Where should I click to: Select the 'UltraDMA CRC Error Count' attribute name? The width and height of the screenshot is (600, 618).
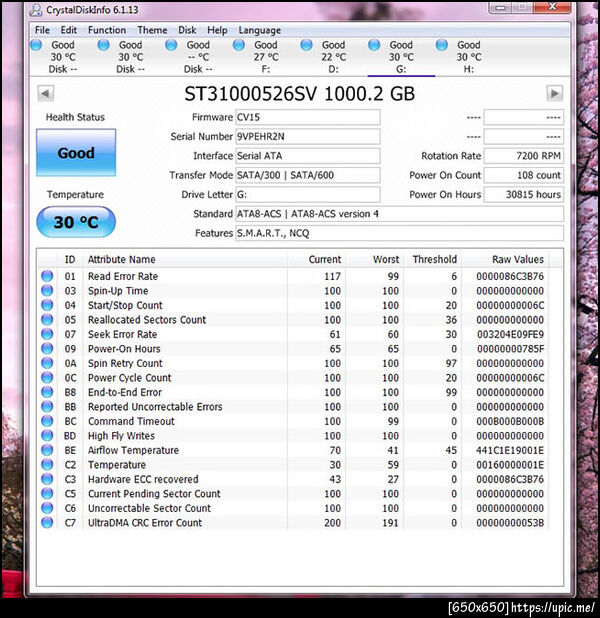click(x=145, y=523)
